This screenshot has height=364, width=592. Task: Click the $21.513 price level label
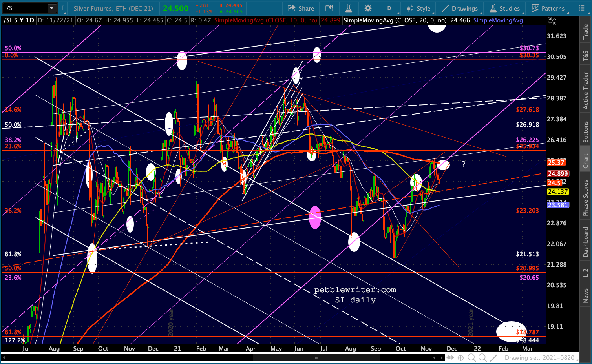coord(528,254)
